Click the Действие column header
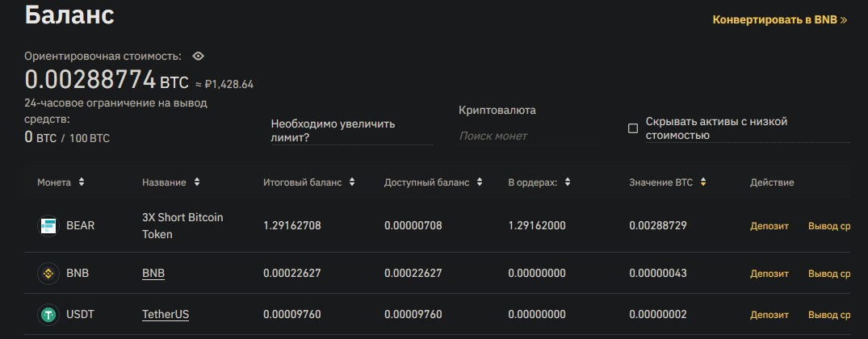The height and width of the screenshot is (339, 868). point(772,182)
